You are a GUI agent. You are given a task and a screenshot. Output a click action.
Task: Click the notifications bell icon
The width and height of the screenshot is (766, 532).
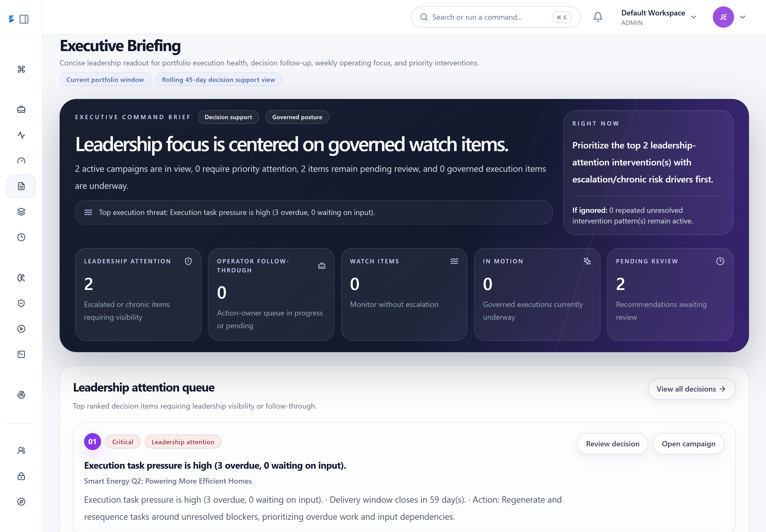tap(598, 17)
